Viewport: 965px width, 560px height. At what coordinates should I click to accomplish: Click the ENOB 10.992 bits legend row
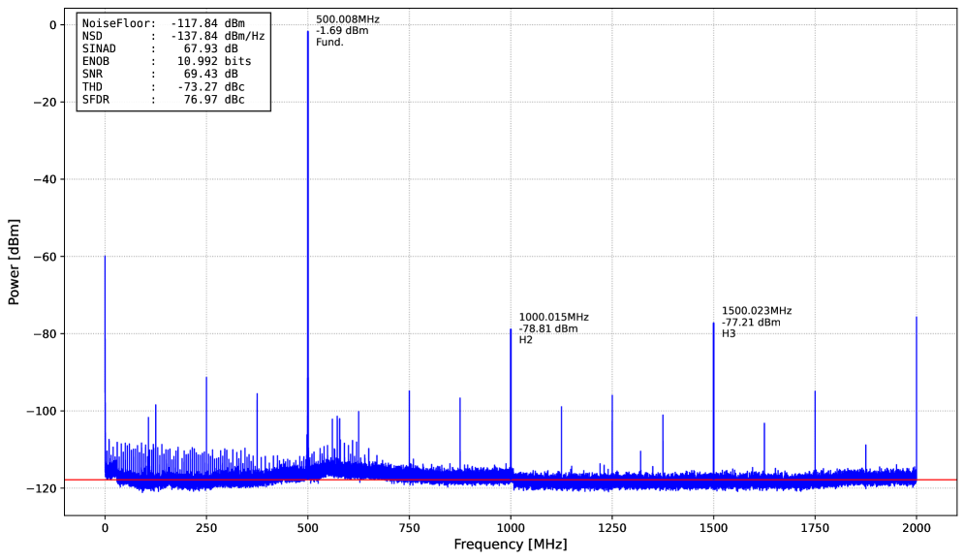click(167, 62)
